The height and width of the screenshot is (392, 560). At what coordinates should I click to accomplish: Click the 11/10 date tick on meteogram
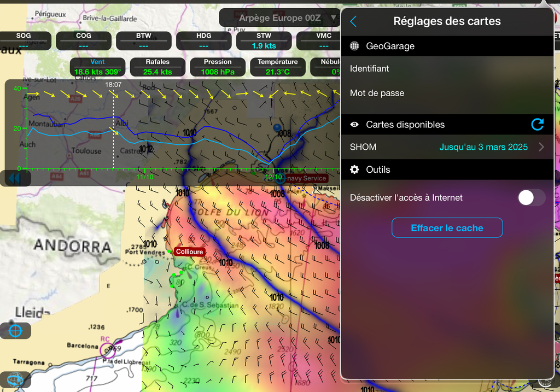pos(144,177)
